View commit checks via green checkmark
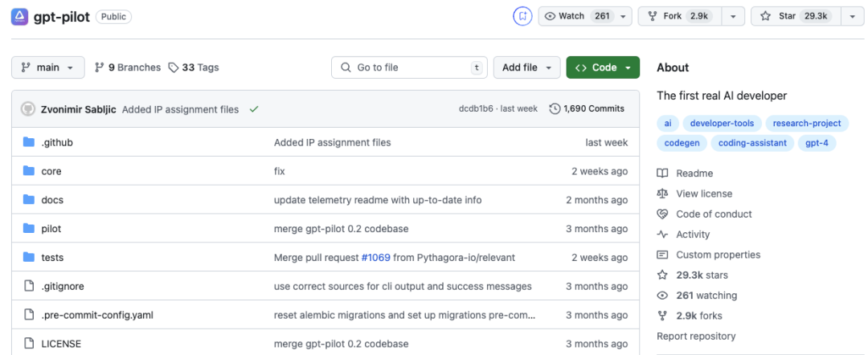The width and height of the screenshot is (868, 355). pos(254,109)
